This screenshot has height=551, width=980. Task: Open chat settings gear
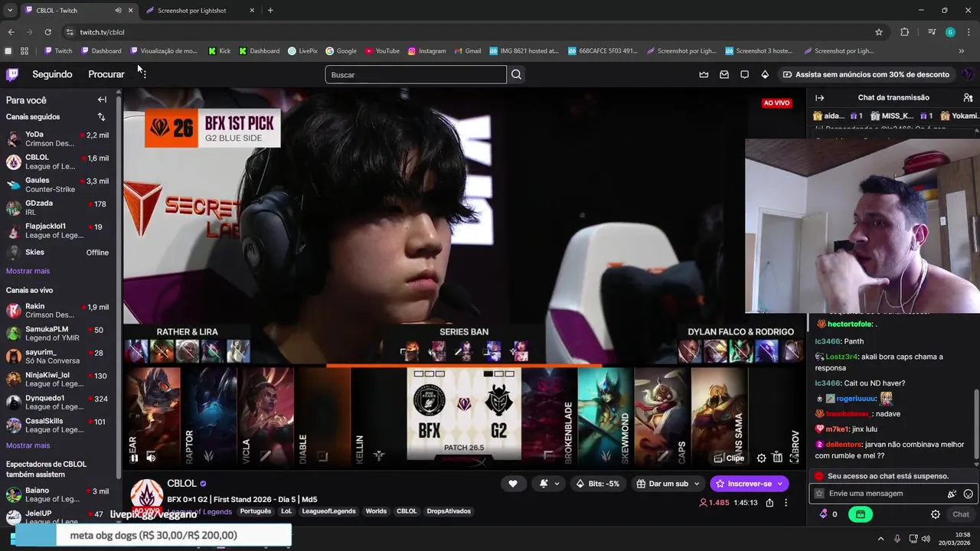tap(935, 514)
